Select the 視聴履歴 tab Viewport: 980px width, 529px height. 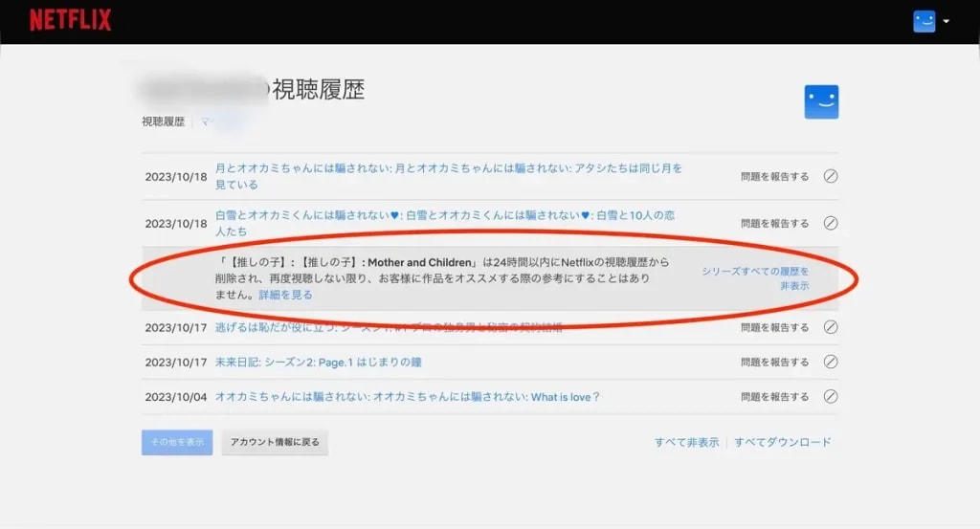coord(163,122)
